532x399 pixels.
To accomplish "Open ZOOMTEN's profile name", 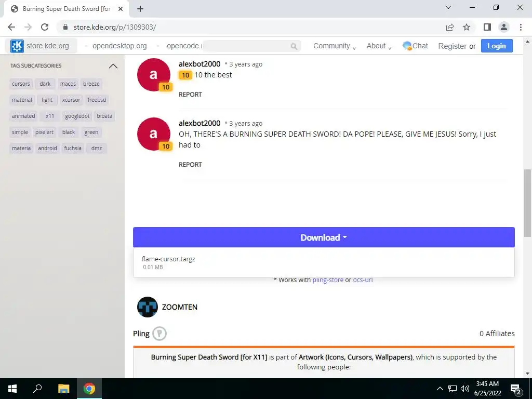I will tap(179, 307).
